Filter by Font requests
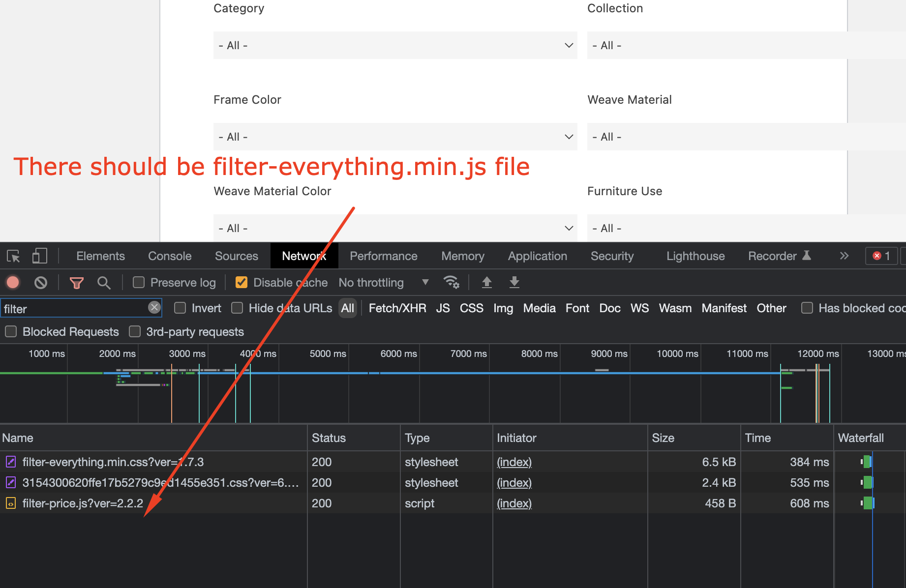Screen dimensions: 906x588 [577, 308]
